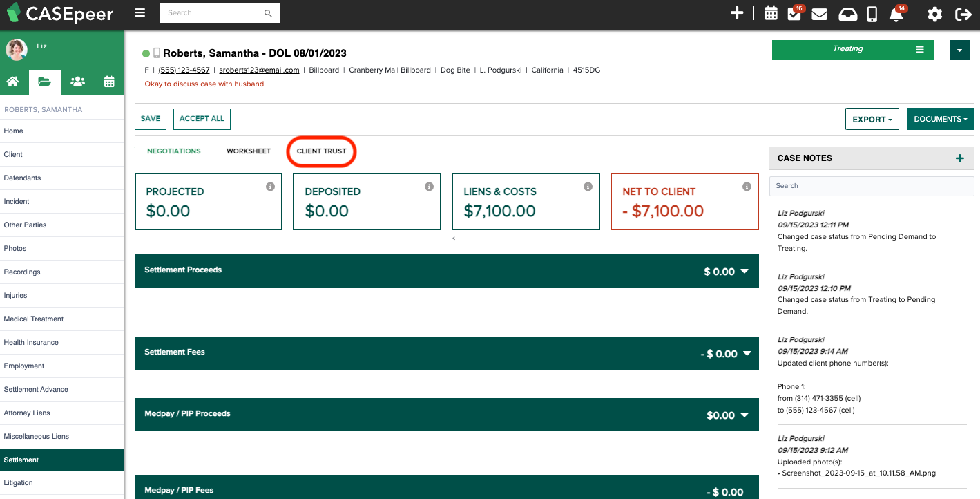Open the Export dropdown
The width and height of the screenshot is (980, 499).
[872, 119]
